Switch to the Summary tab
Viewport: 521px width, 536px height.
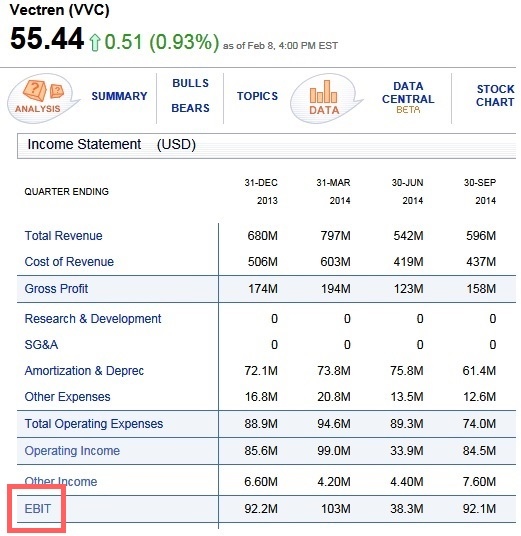pos(119,96)
